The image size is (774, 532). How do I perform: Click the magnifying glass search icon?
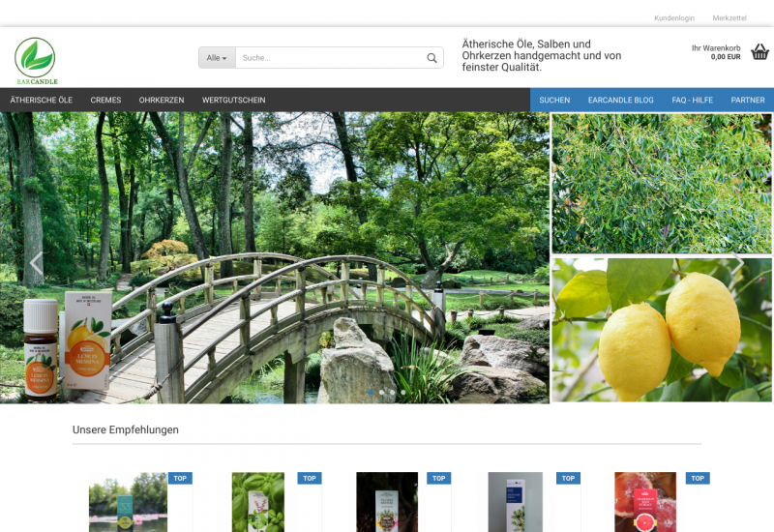point(432,58)
